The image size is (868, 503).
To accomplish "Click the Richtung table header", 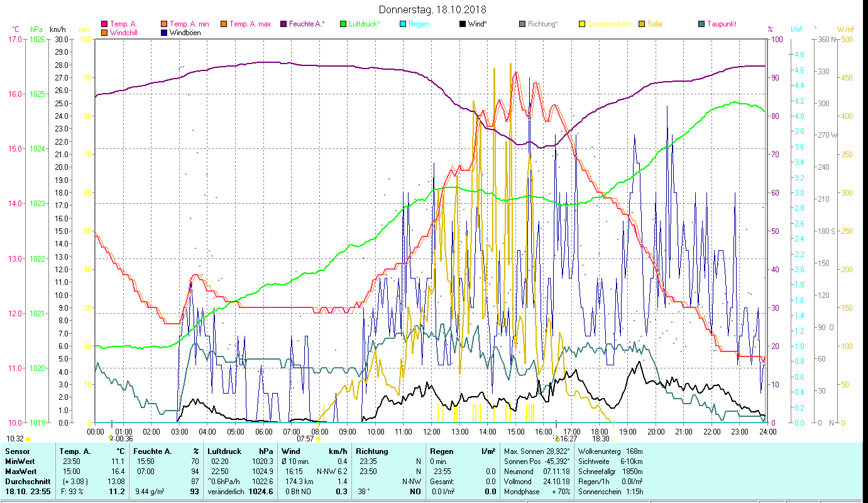I will point(372,451).
